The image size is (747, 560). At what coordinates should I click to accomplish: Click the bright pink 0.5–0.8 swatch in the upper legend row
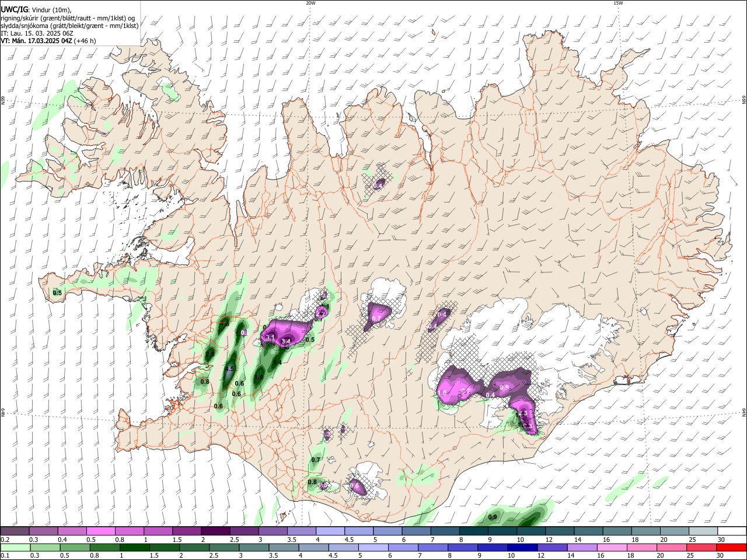100,531
